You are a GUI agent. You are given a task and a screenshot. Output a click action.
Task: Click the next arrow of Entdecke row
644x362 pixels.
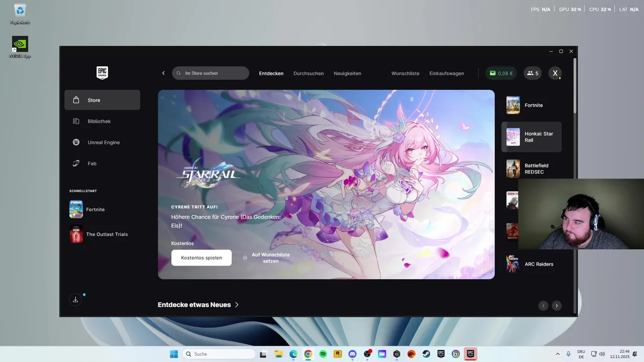556,306
